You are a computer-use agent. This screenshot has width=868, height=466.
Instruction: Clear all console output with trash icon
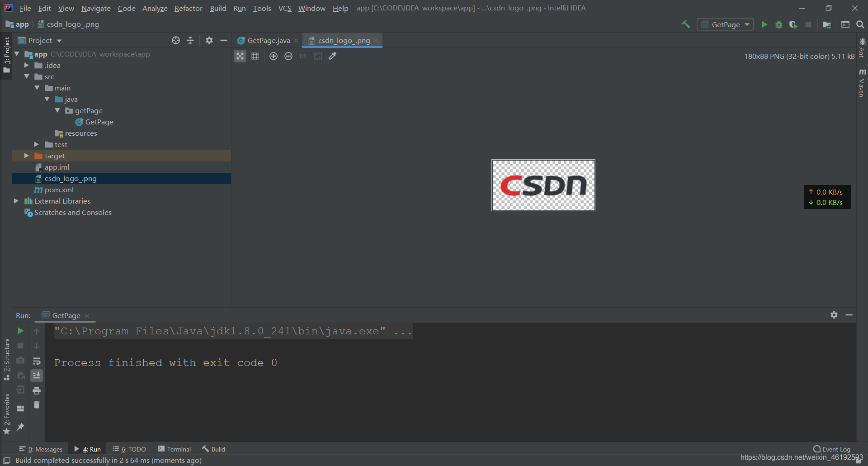37,405
